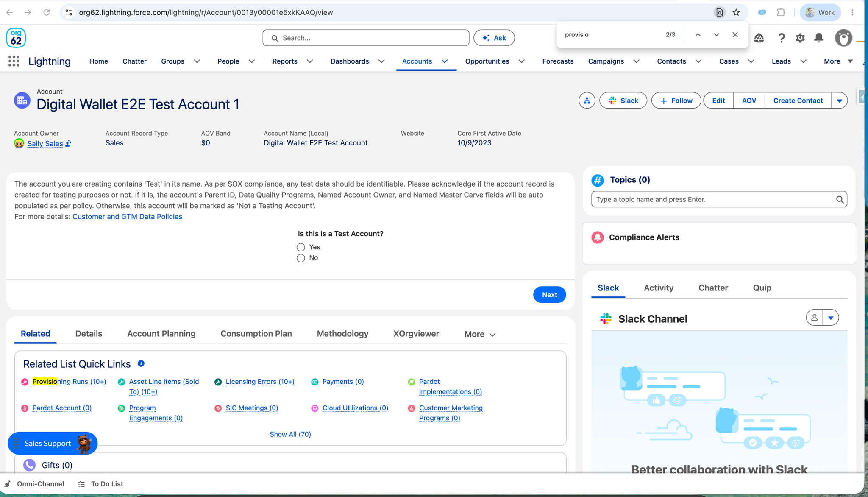The height and width of the screenshot is (497, 868).
Task: Click the Slack Channel member icon button
Action: (814, 318)
